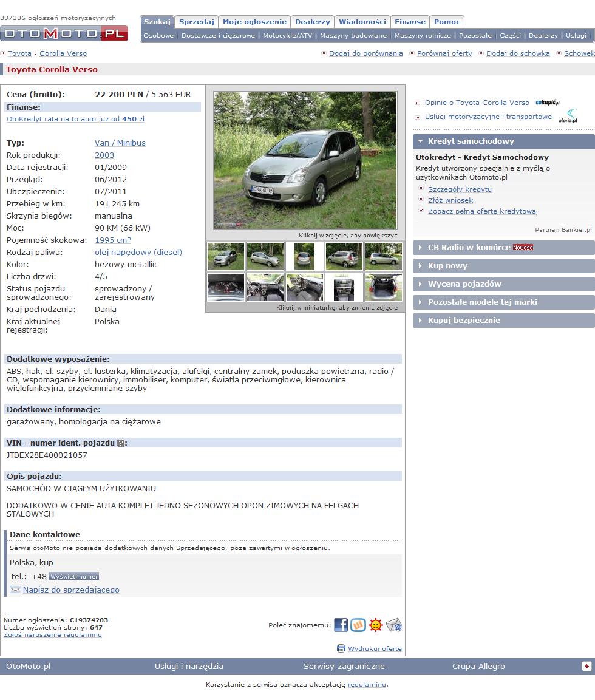595x700 pixels.
Task: Open Porównaj oferty
Action: 444,53
